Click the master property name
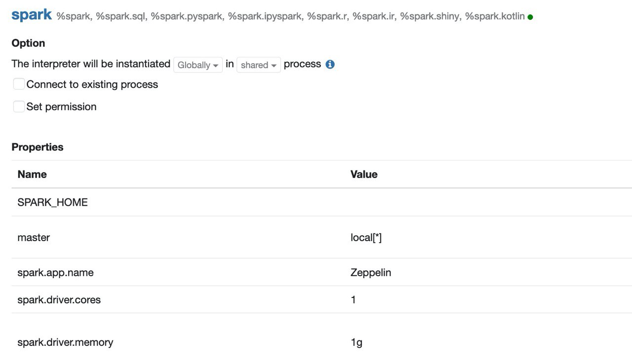 [x=34, y=237]
